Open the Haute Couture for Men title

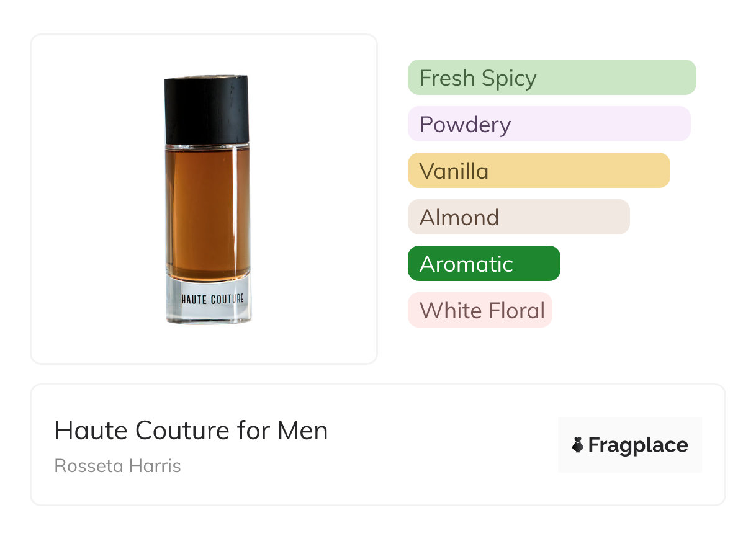pyautogui.click(x=191, y=431)
